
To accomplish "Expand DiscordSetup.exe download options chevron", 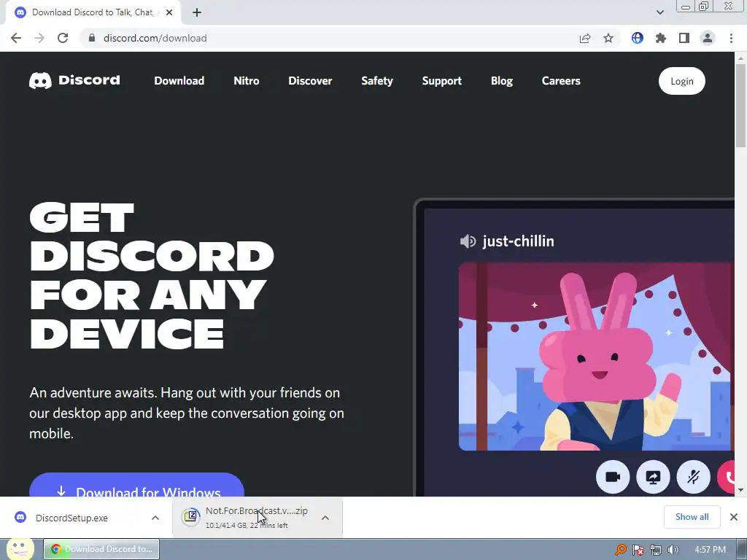I will 155,518.
